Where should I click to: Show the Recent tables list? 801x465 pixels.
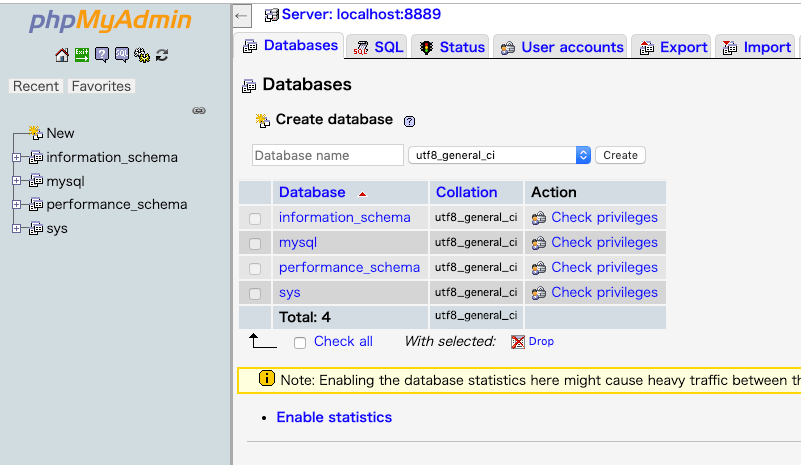(x=36, y=86)
